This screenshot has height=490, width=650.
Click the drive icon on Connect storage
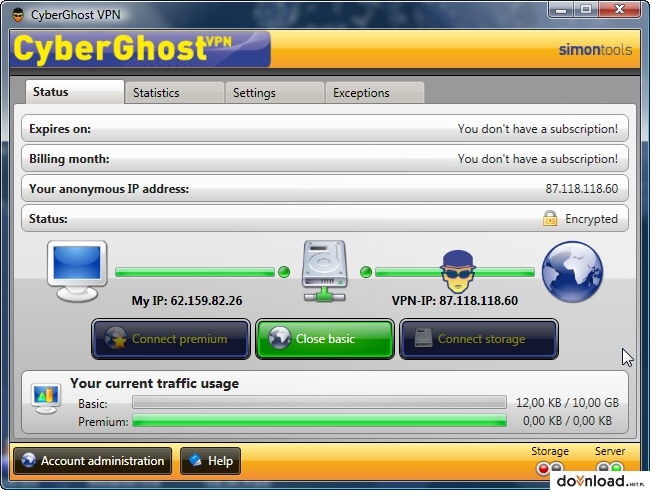tap(423, 338)
